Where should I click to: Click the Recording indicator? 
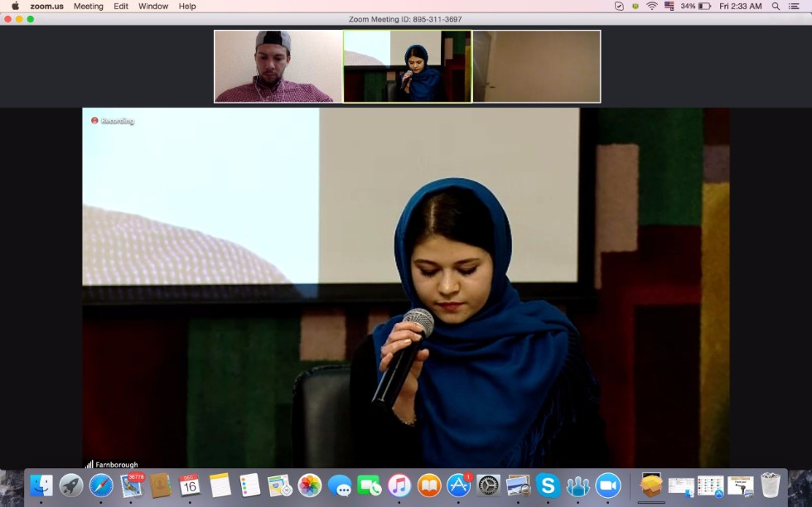click(x=113, y=121)
